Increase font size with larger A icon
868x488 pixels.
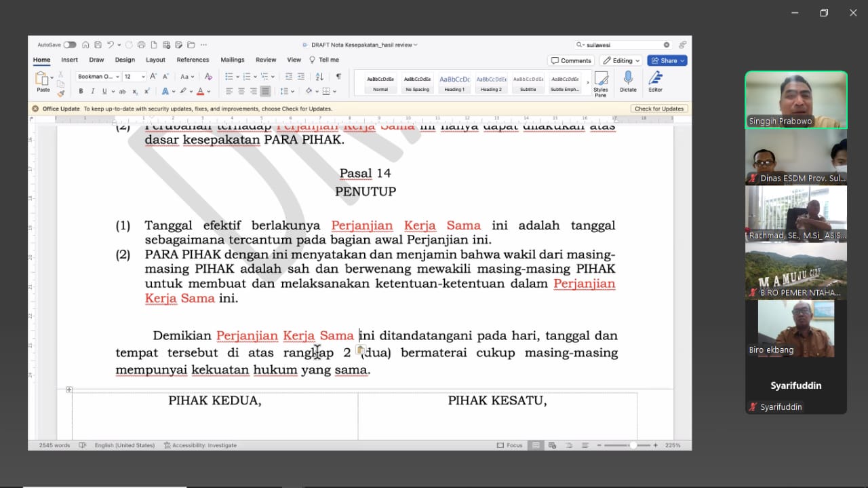[x=153, y=76]
